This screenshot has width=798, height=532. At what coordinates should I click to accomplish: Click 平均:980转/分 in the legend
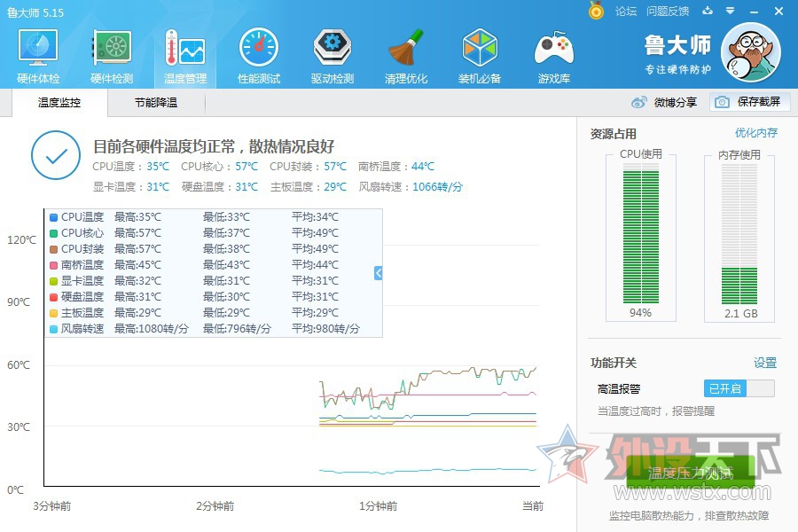325,329
